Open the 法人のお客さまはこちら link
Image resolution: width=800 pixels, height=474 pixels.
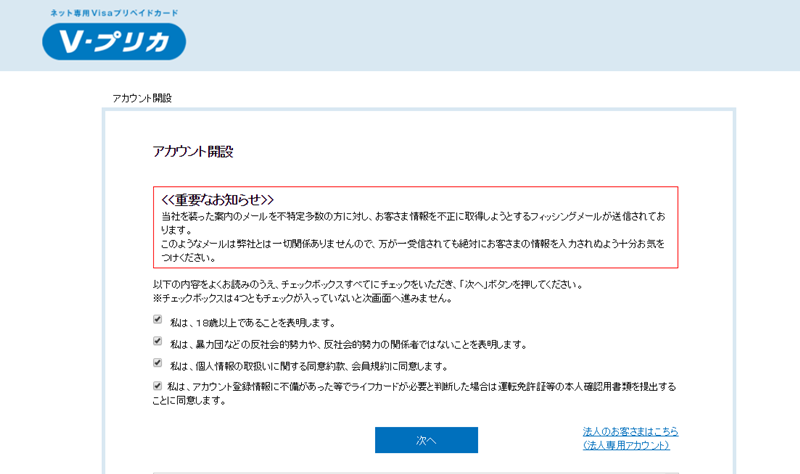pyautogui.click(x=630, y=432)
